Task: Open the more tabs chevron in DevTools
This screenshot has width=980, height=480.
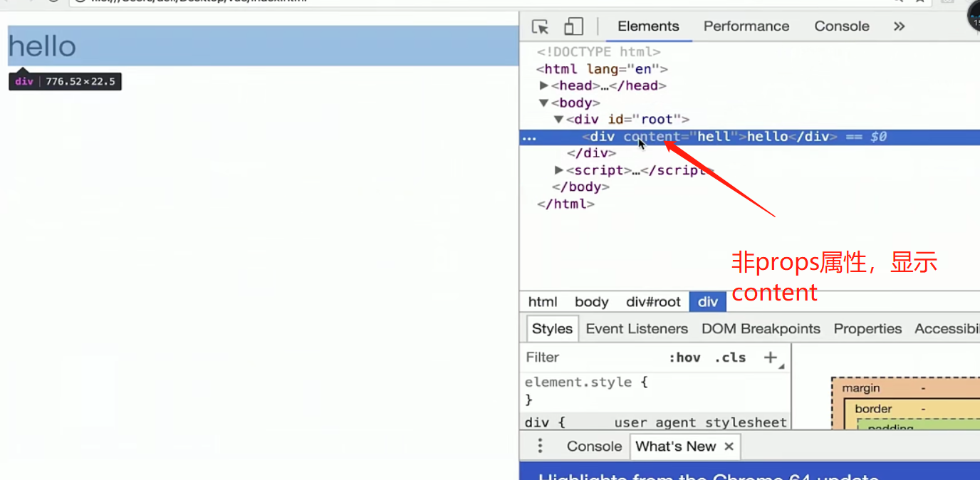Action: (x=899, y=26)
